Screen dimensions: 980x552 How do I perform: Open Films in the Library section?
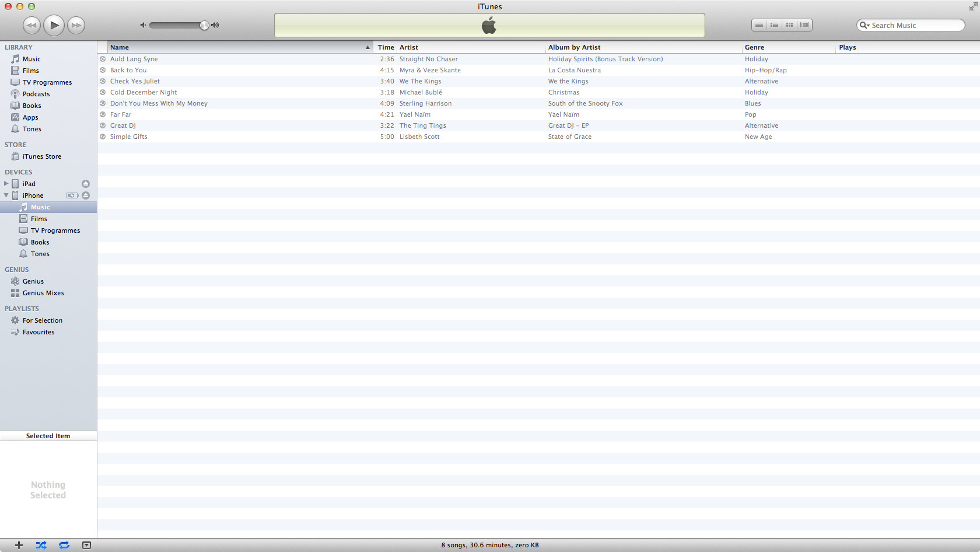pos(30,71)
